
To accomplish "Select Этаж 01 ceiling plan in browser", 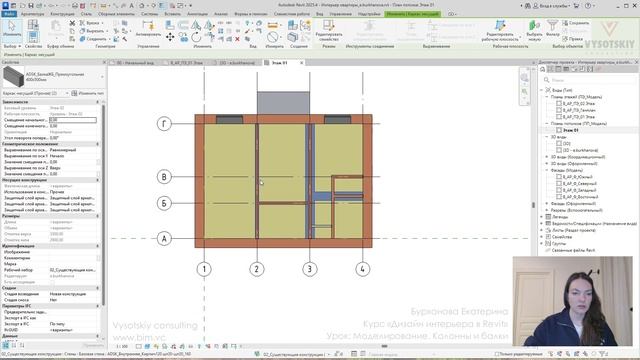I will [x=571, y=130].
